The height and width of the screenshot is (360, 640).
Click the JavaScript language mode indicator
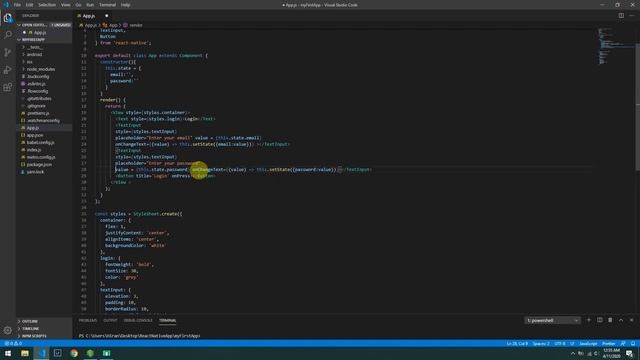coord(588,344)
